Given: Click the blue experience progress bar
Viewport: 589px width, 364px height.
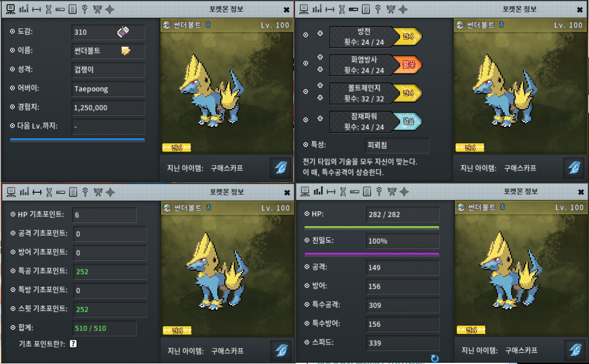Looking at the screenshot, I should 77,139.
